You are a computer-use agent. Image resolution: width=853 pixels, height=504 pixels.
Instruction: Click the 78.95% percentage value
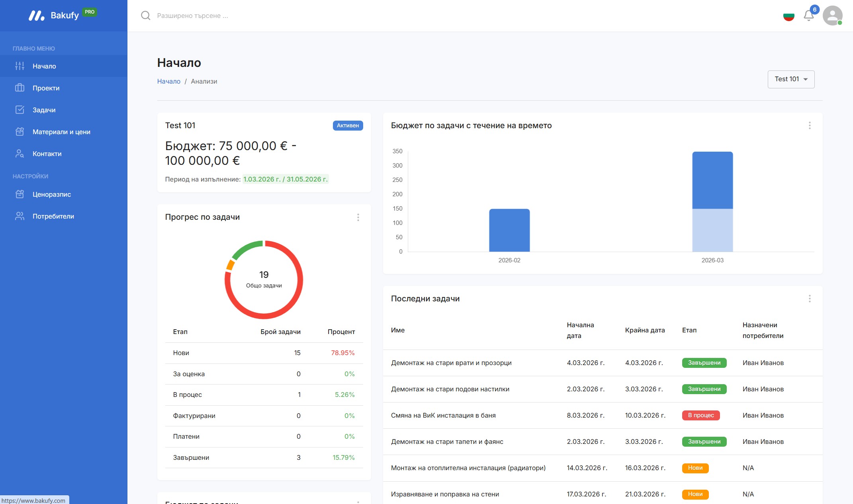342,353
